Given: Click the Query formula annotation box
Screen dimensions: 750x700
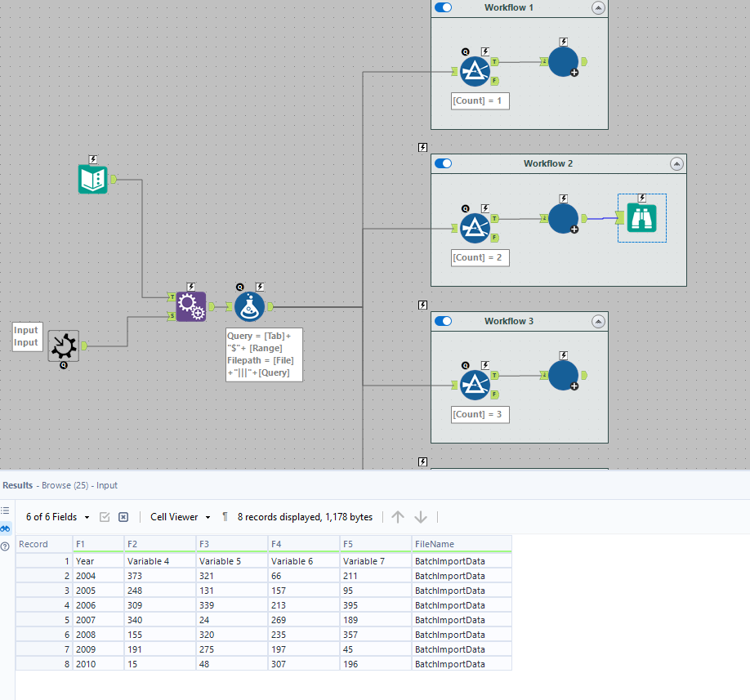Looking at the screenshot, I should coord(264,354).
